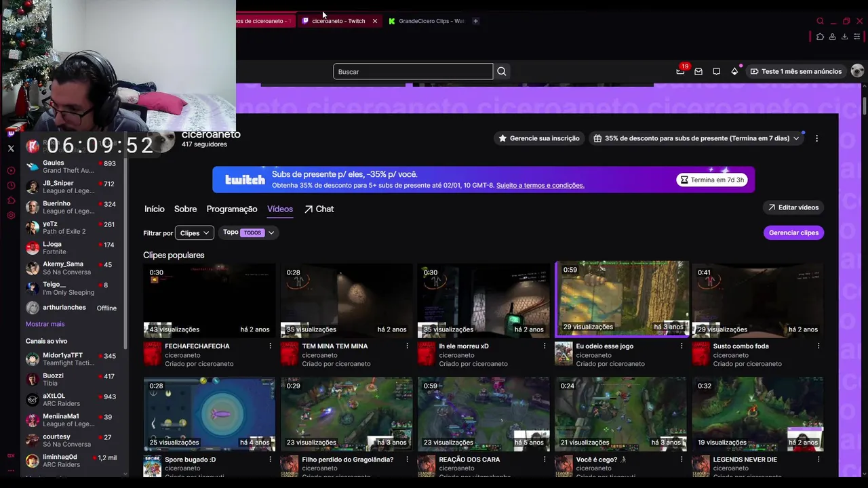Open channel options three-dot menu
Screen dimensions: 868x488
coord(816,138)
